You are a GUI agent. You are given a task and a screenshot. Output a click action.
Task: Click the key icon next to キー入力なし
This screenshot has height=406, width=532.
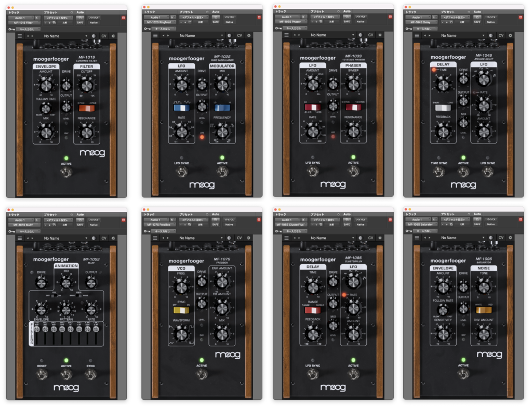coord(12,29)
